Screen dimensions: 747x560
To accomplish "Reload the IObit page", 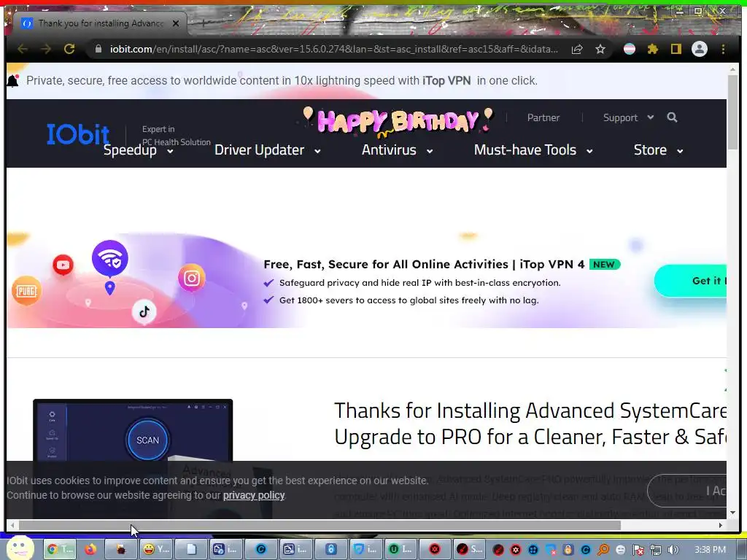I will [x=69, y=49].
